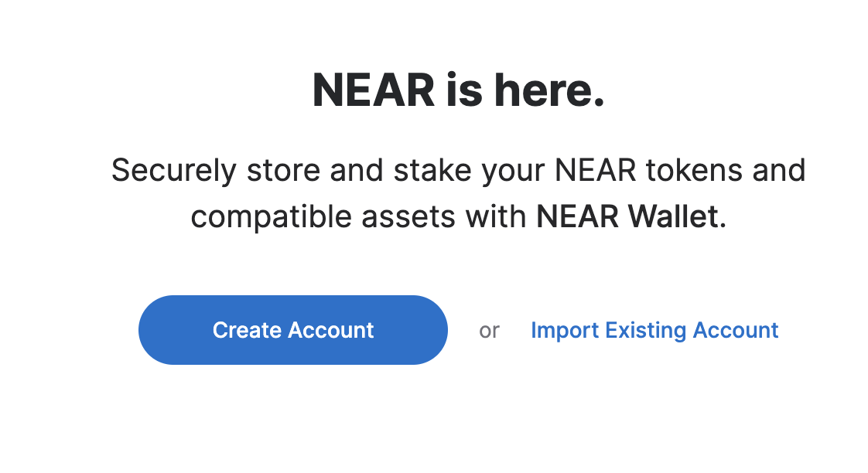
Task: Click the word 'with' before NEAR Wallet
Action: click(x=495, y=216)
